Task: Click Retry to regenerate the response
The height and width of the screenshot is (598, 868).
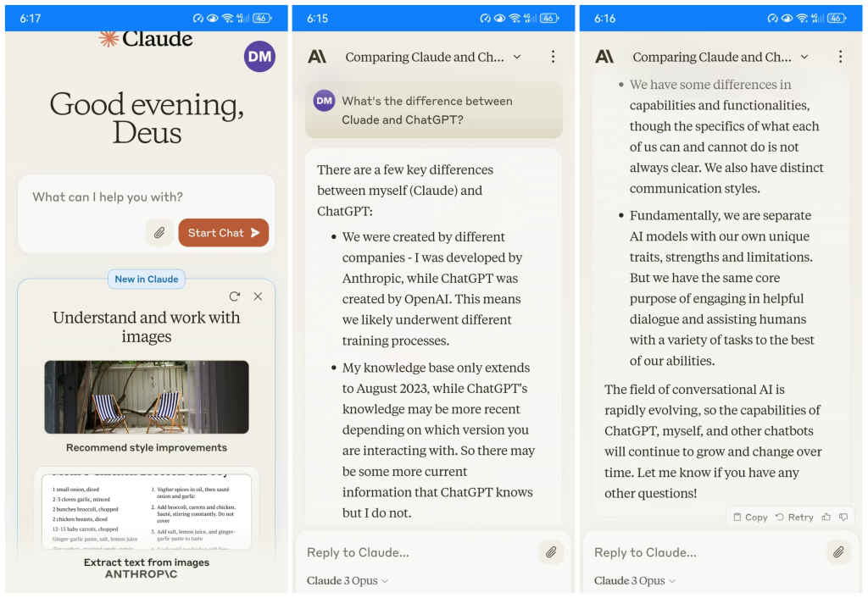Action: pyautogui.click(x=794, y=517)
